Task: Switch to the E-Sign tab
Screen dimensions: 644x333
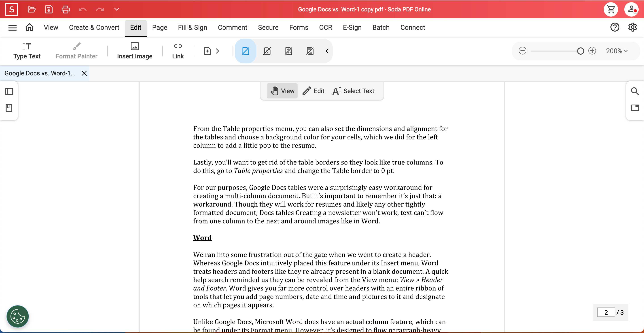Action: tap(352, 28)
